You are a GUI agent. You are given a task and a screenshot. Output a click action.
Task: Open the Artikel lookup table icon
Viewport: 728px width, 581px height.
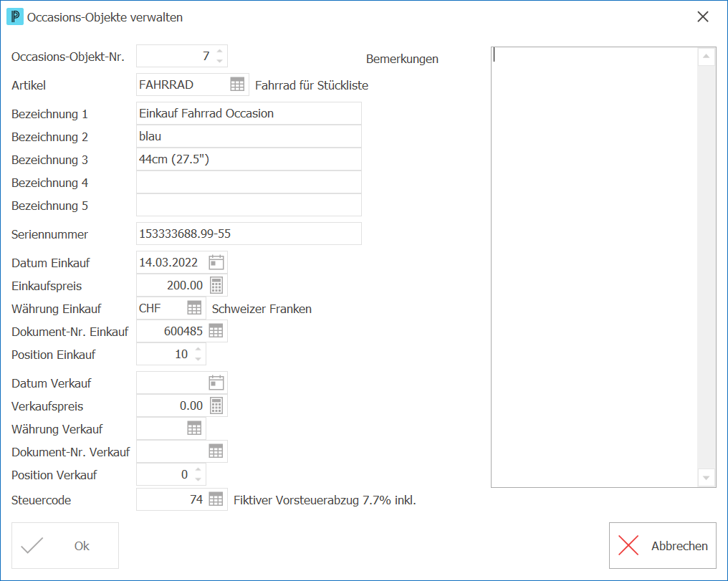point(237,85)
